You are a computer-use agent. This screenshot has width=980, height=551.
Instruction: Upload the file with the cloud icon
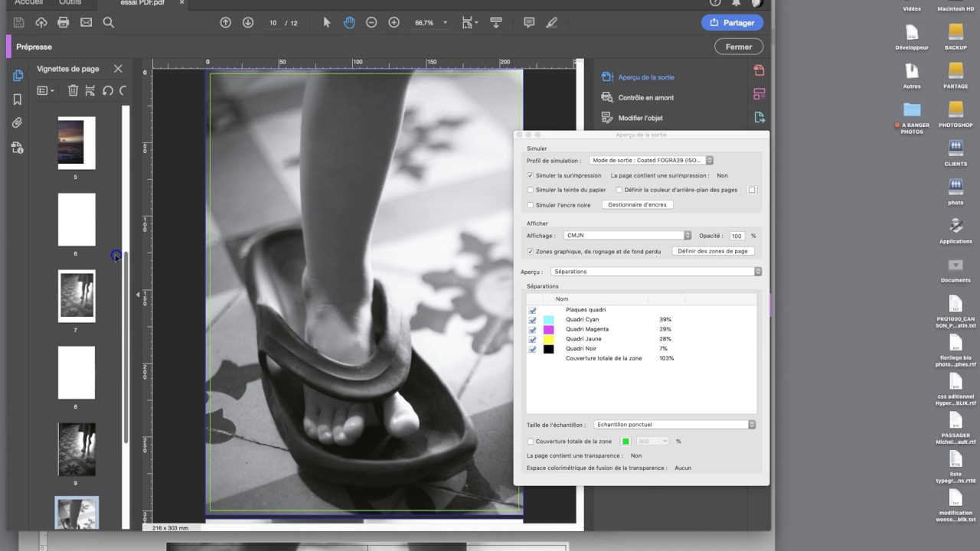tap(41, 23)
